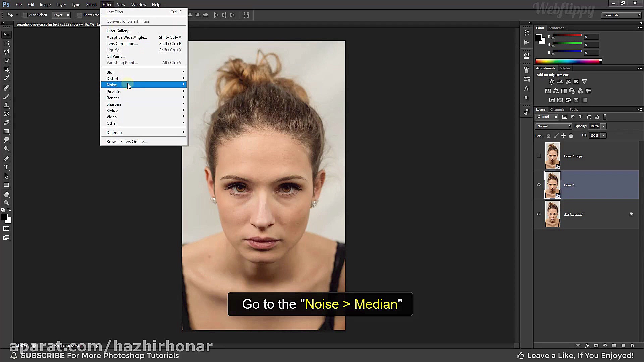Image resolution: width=644 pixels, height=362 pixels.
Task: Open the Essentials workspace dropdown
Action: click(622, 15)
